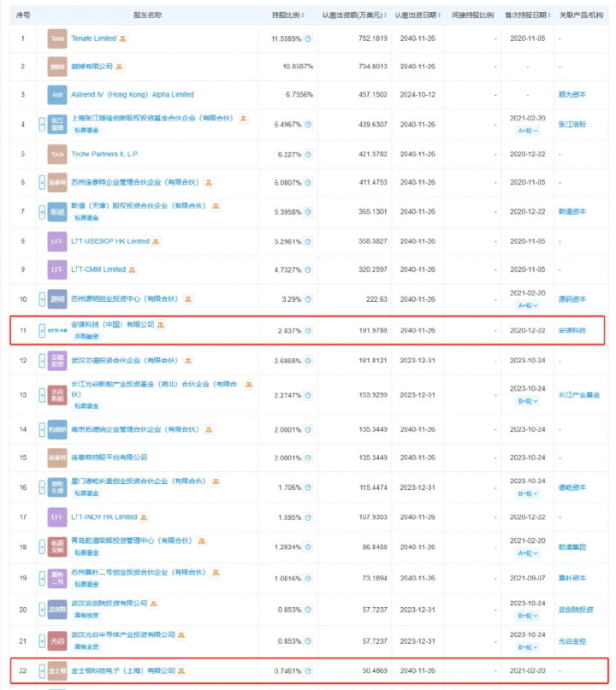Open 安谋科技 related institution link
The width and height of the screenshot is (616, 690).
pyautogui.click(x=572, y=331)
